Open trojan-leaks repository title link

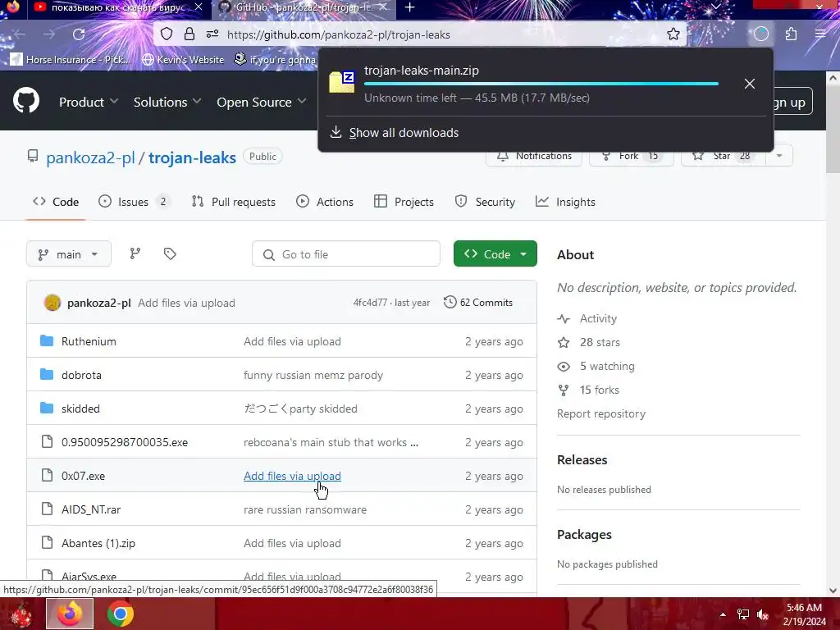click(x=192, y=157)
